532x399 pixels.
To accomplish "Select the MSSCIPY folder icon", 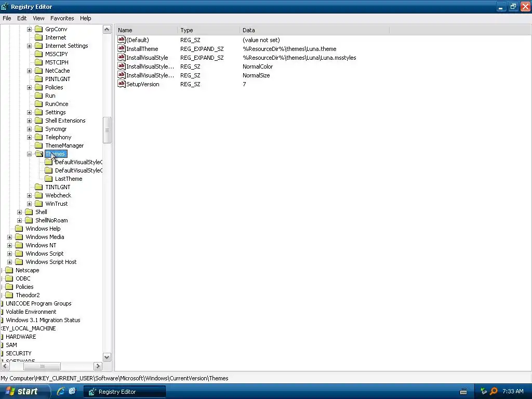I will pos(39,54).
